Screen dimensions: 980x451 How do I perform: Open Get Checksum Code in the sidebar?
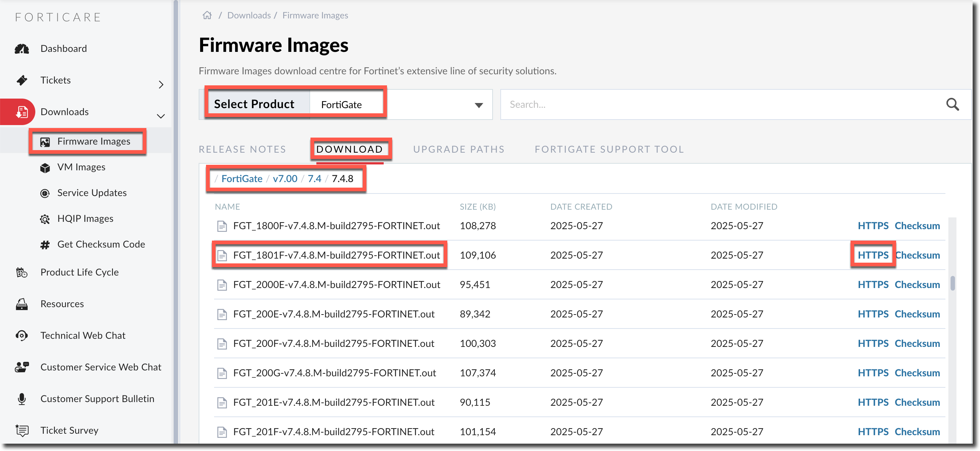pyautogui.click(x=101, y=245)
